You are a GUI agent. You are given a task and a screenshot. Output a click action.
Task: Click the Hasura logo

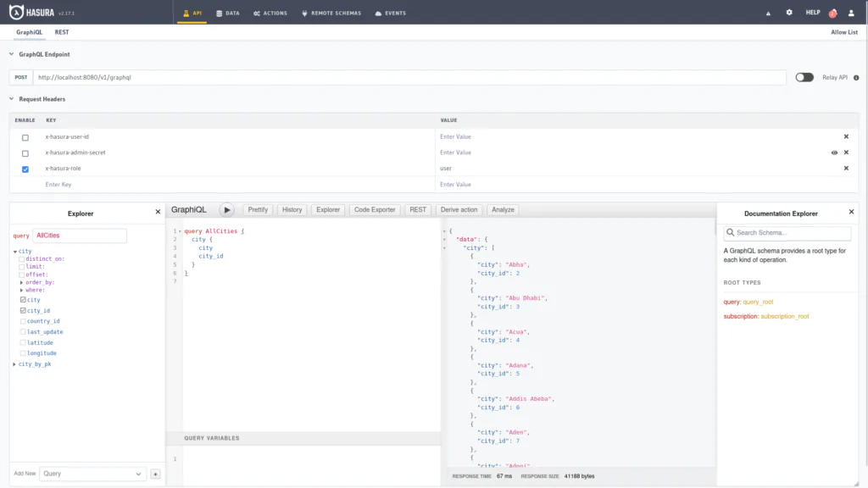tap(31, 12)
